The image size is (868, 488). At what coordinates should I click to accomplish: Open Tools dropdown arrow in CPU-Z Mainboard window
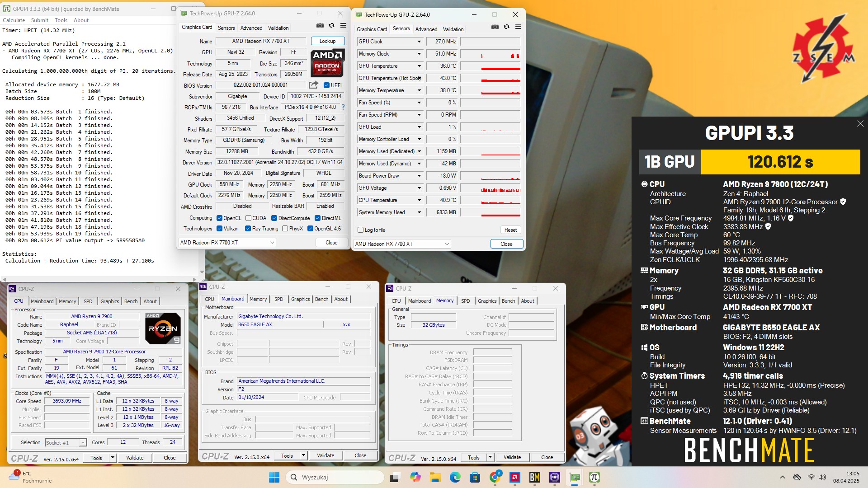coord(303,455)
